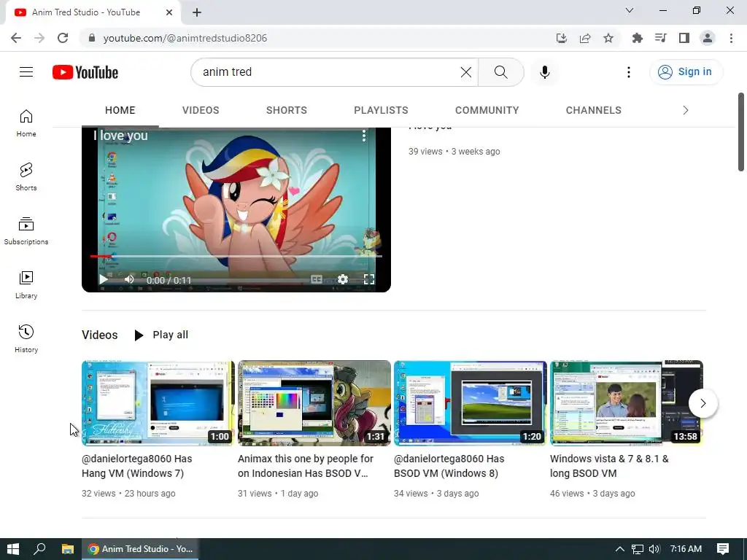Switch to the COMMUNITY channel tab

coord(487,110)
